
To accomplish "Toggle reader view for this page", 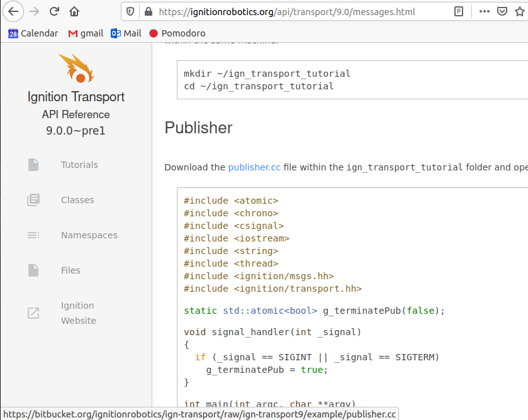I will [x=458, y=11].
